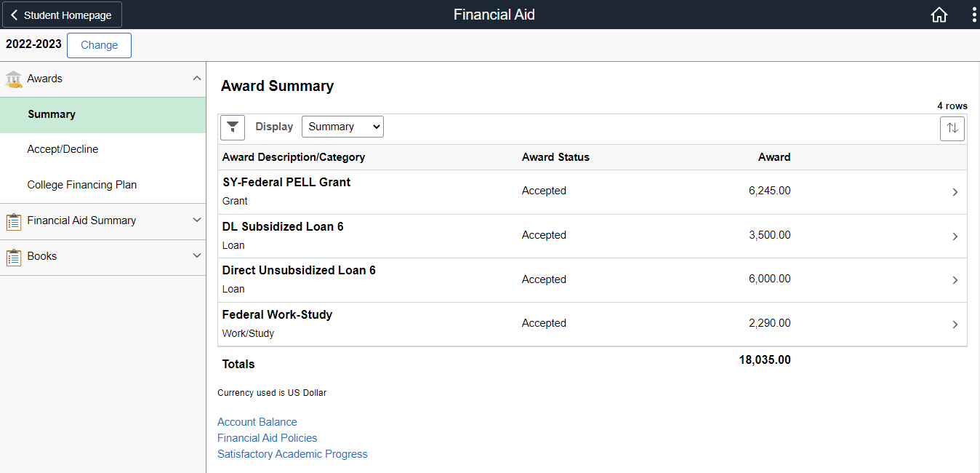
Task: Collapse the Awards section chevron
Action: tap(196, 78)
